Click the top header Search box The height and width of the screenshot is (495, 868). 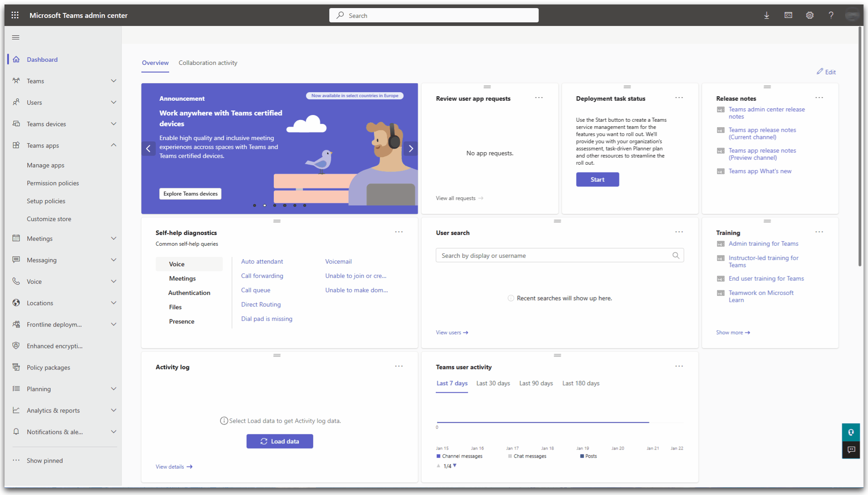click(x=434, y=15)
